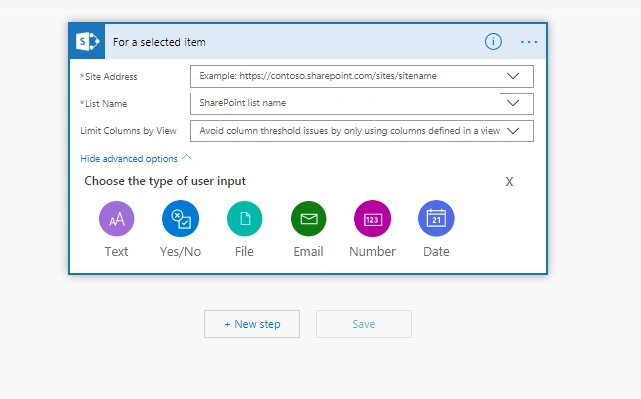This screenshot has width=641, height=399.
Task: Open the ellipsis menu for the trigger
Action: click(x=529, y=42)
